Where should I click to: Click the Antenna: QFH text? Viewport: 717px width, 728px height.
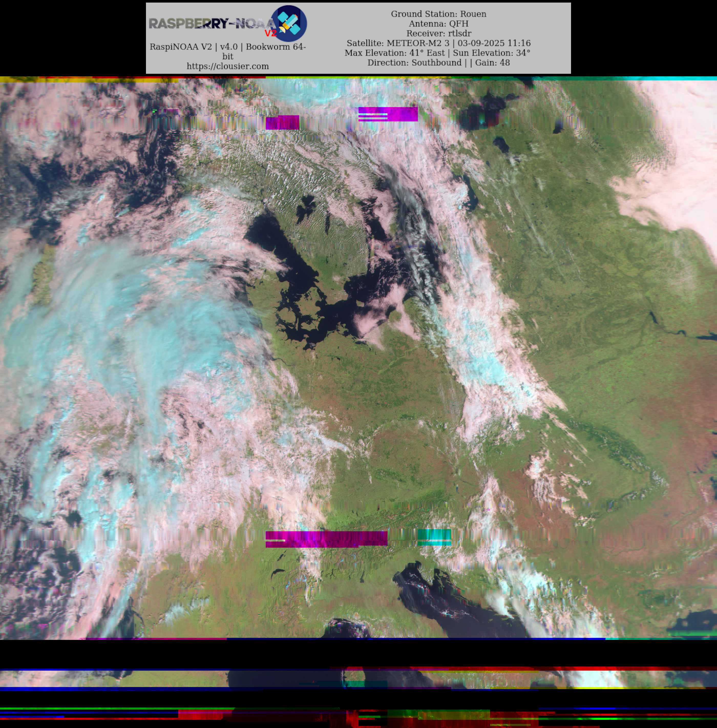click(x=438, y=24)
